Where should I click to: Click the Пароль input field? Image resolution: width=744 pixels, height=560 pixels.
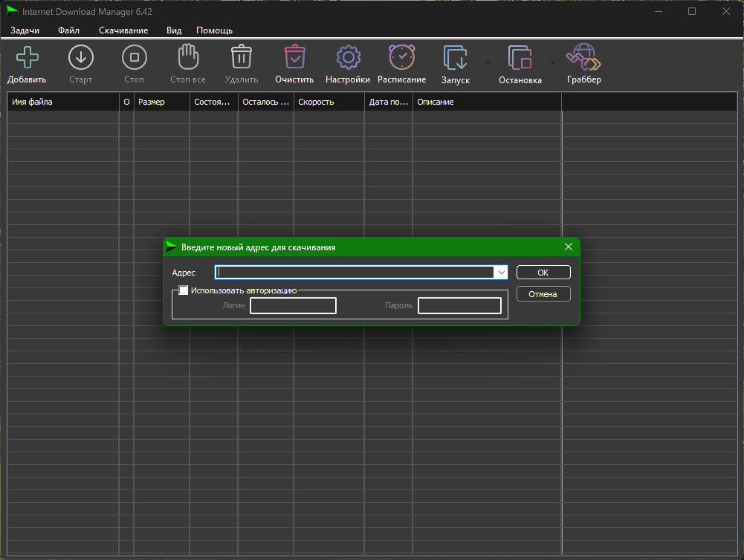coord(459,305)
